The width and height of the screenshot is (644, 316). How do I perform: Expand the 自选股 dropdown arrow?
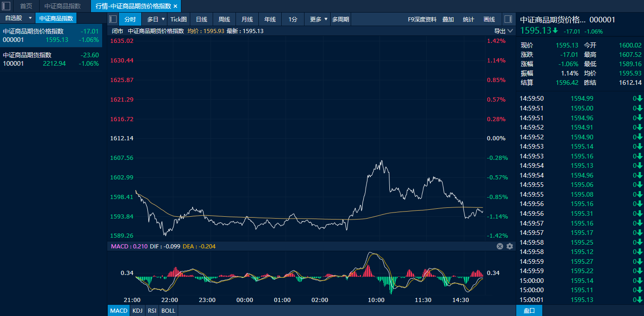[x=30, y=18]
